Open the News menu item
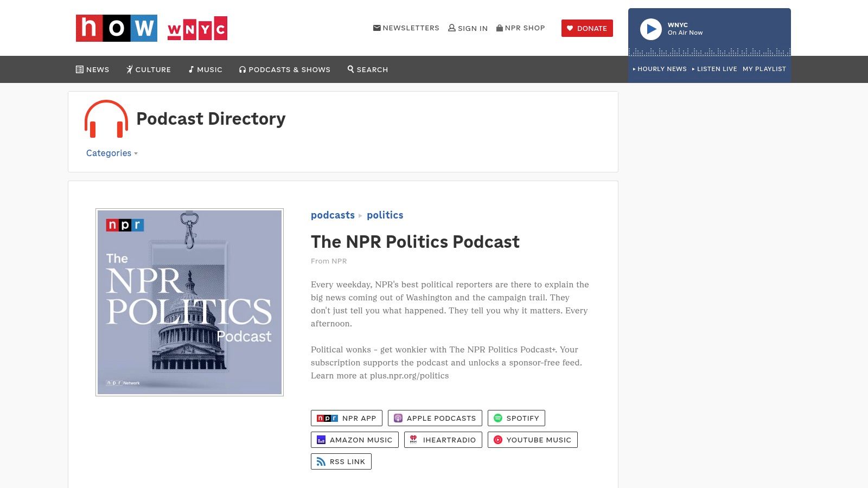This screenshot has width=868, height=488. coord(93,69)
